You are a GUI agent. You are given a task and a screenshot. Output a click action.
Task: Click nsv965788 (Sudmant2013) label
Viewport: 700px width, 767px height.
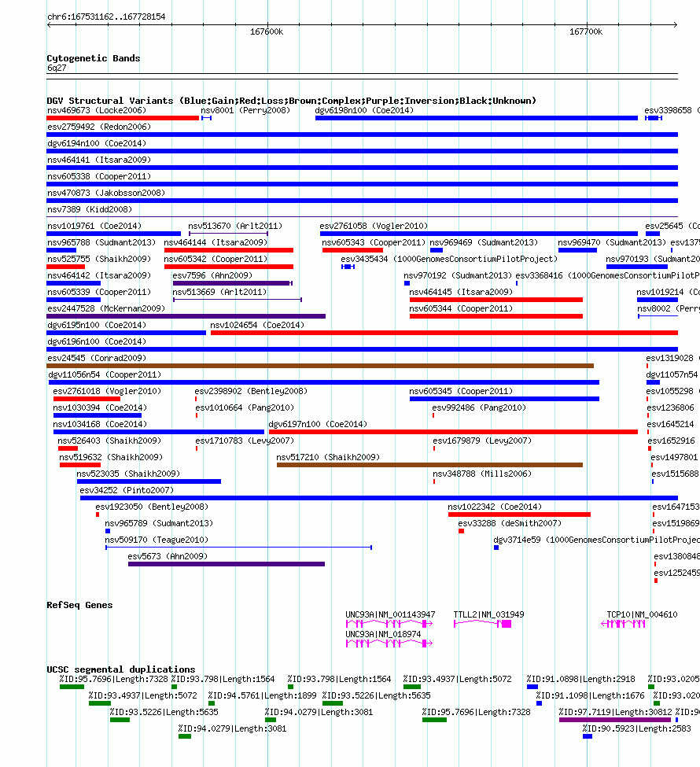click(x=101, y=242)
